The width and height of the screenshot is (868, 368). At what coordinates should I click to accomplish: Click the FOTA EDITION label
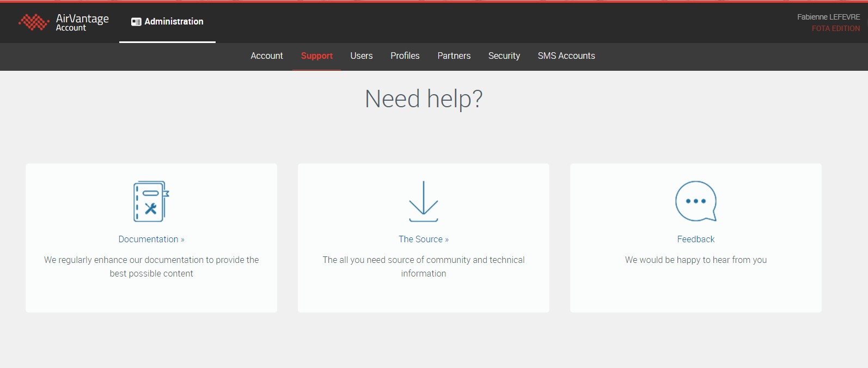(836, 28)
